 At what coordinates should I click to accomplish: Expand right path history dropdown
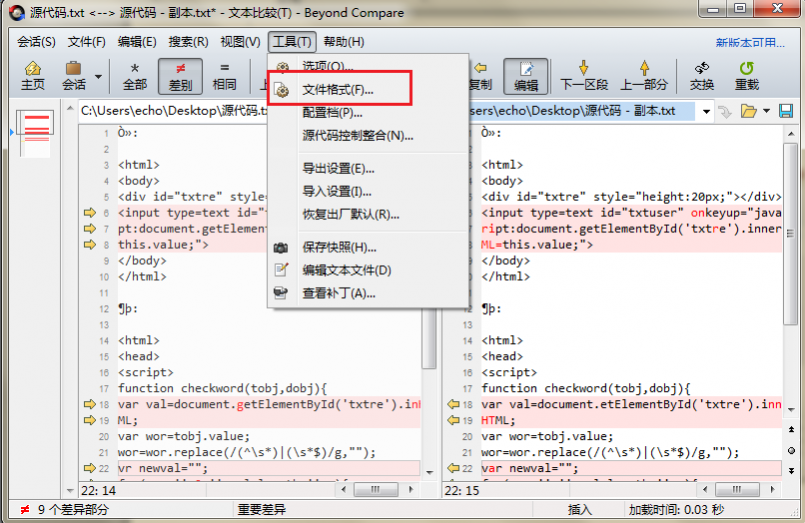pos(706,111)
